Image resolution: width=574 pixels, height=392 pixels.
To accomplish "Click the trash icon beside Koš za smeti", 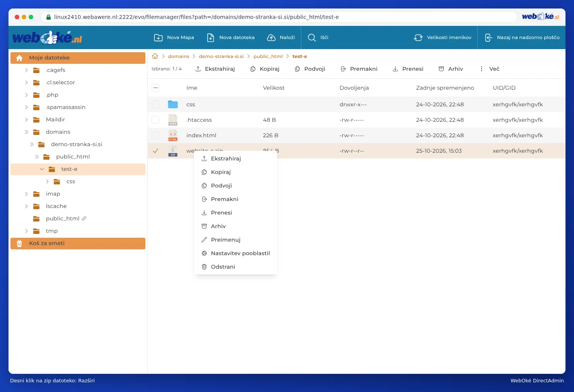I will tap(19, 244).
